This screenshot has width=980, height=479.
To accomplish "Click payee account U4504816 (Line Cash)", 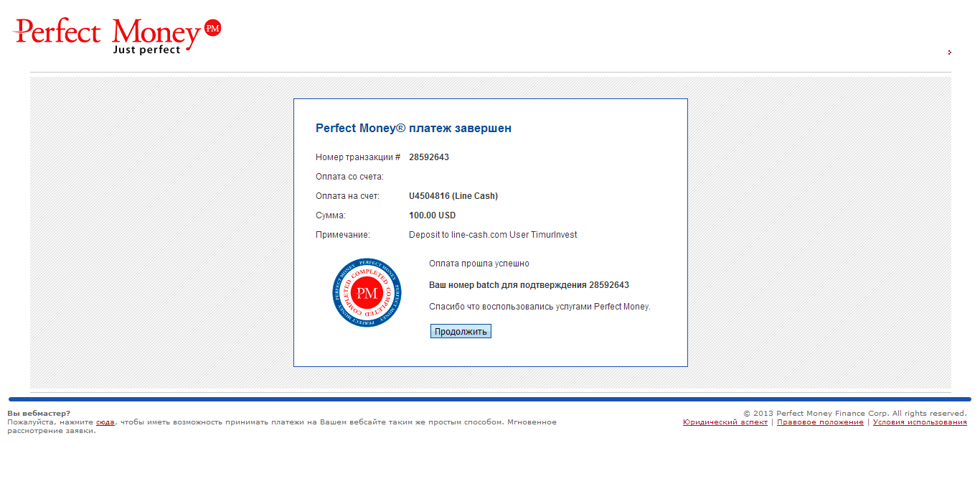I will [453, 196].
